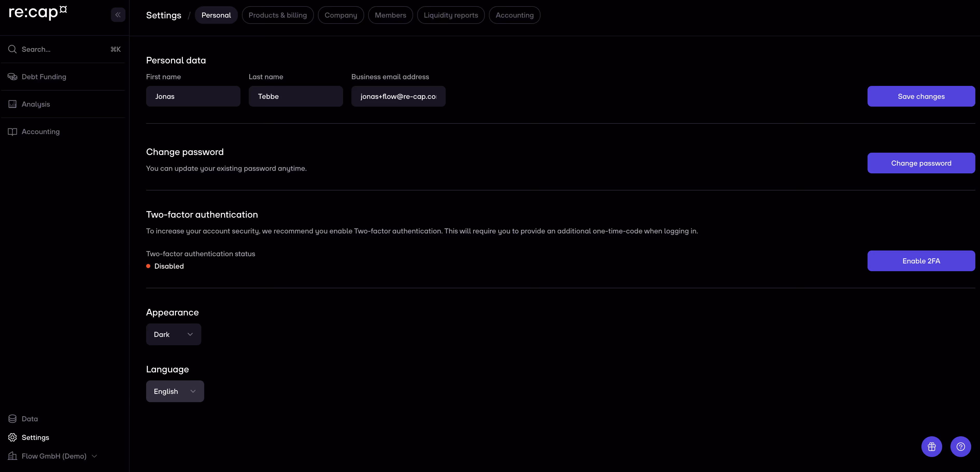Expand the Dark appearance dropdown

pos(173,334)
